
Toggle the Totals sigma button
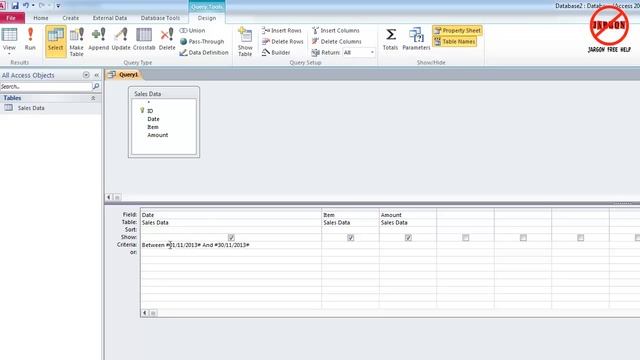[x=391, y=39]
